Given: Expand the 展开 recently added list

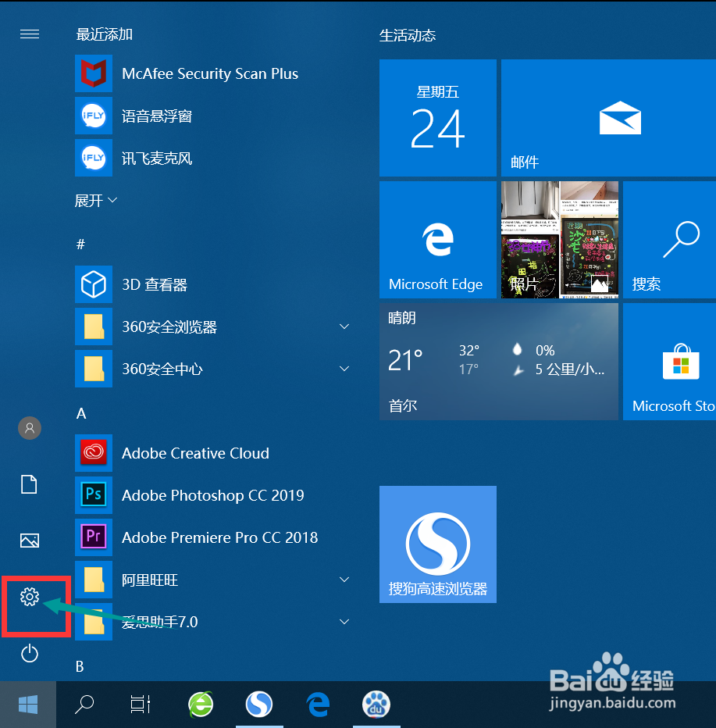Looking at the screenshot, I should point(95,201).
